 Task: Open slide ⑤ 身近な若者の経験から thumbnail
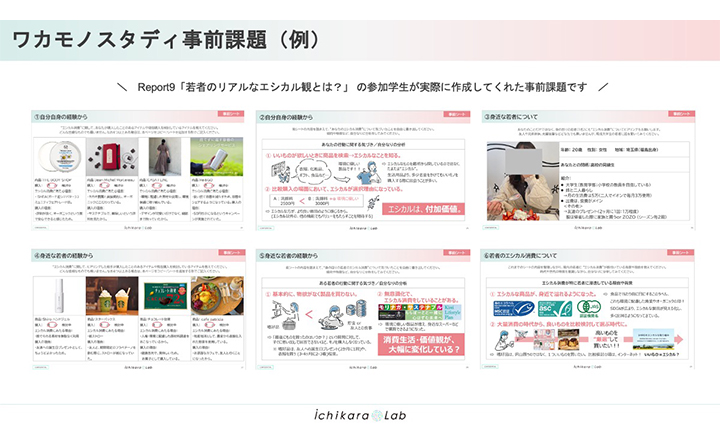coord(360,322)
